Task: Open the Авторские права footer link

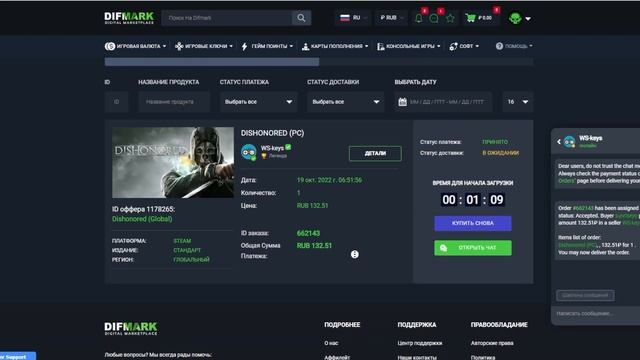Action: click(492, 343)
